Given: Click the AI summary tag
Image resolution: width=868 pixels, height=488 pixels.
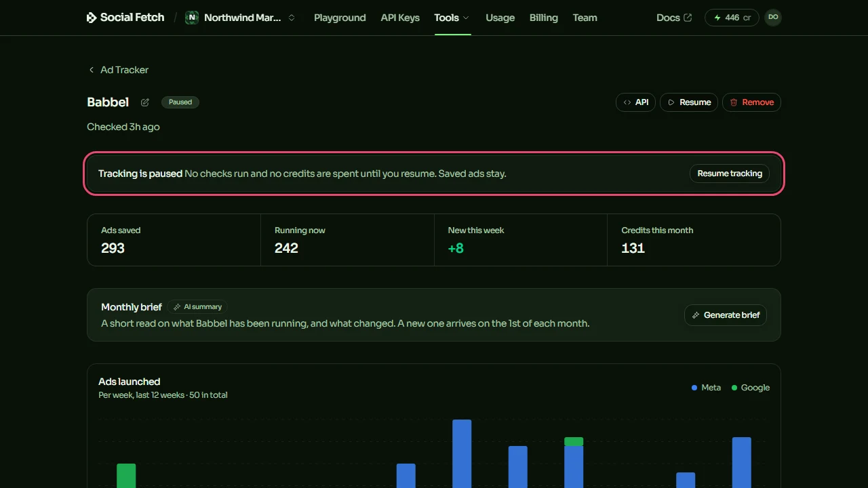Looking at the screenshot, I should pos(197,307).
